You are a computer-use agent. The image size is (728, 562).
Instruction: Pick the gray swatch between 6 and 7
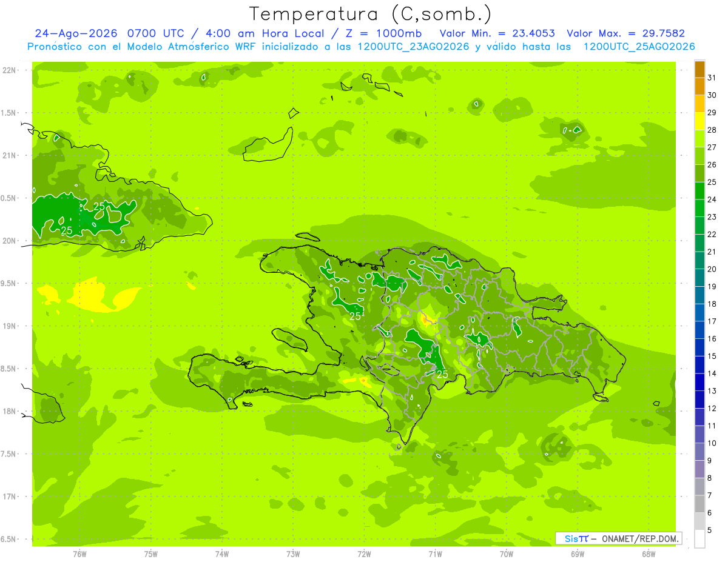click(699, 504)
